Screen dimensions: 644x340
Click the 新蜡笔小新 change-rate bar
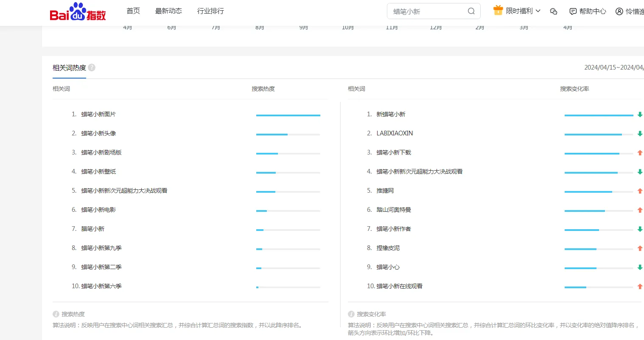coord(599,115)
